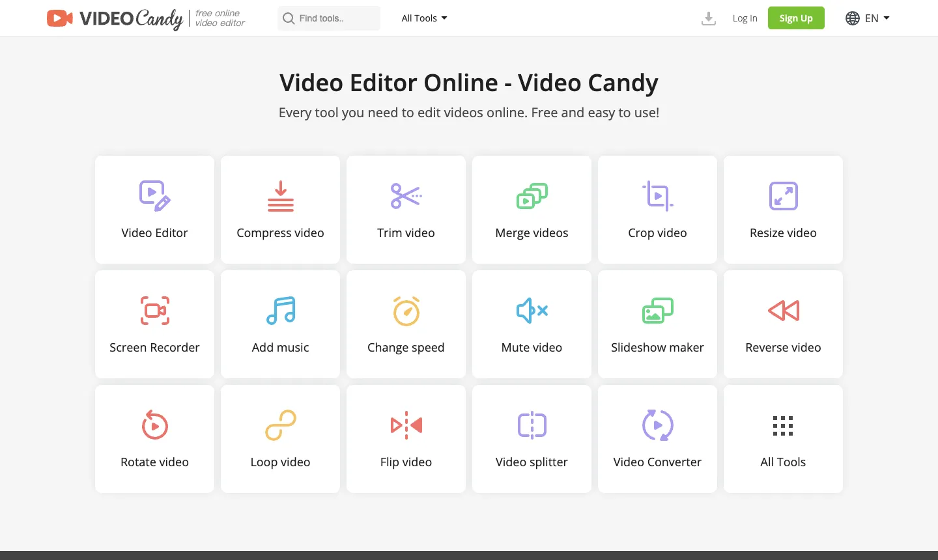Open the Slideshow maker icon

pyautogui.click(x=658, y=311)
